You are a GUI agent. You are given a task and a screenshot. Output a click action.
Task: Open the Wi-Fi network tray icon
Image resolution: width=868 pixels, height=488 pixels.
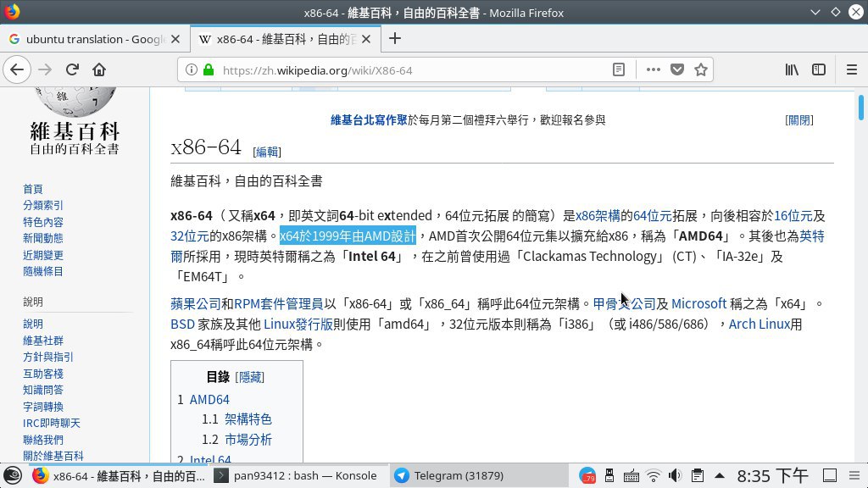[654, 476]
